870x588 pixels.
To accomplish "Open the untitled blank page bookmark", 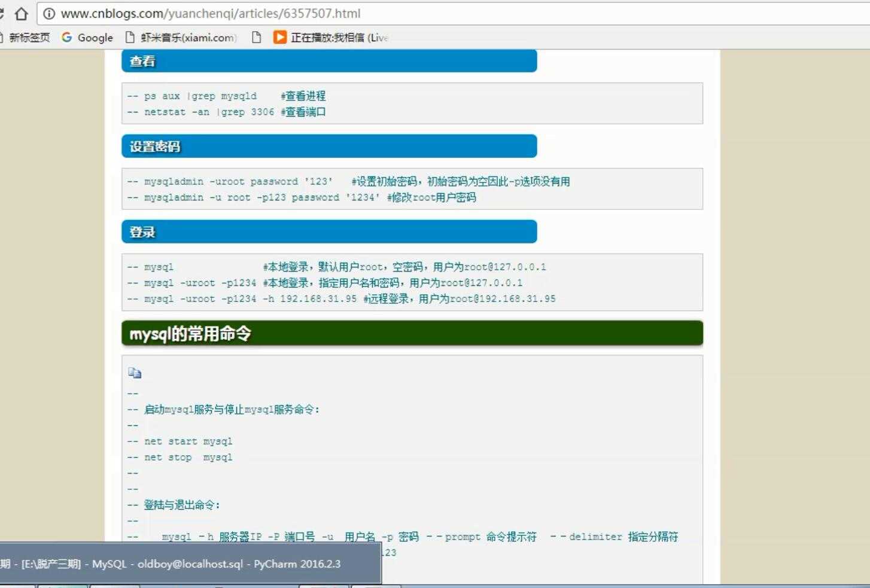I will (x=257, y=38).
